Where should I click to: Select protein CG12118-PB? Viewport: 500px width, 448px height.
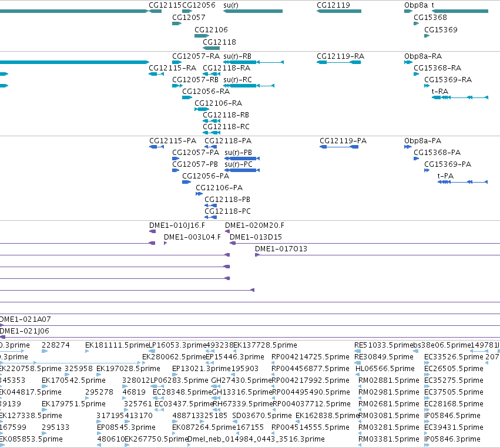[x=228, y=200]
